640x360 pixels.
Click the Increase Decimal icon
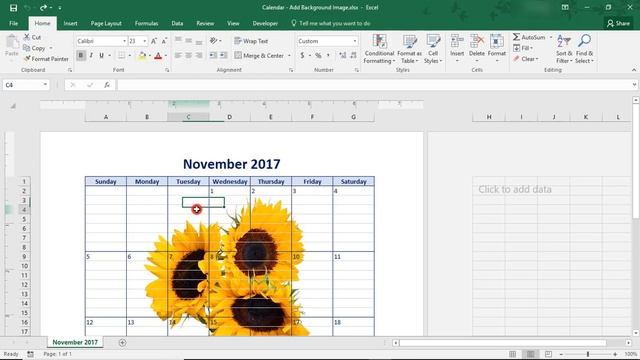[x=342, y=55]
